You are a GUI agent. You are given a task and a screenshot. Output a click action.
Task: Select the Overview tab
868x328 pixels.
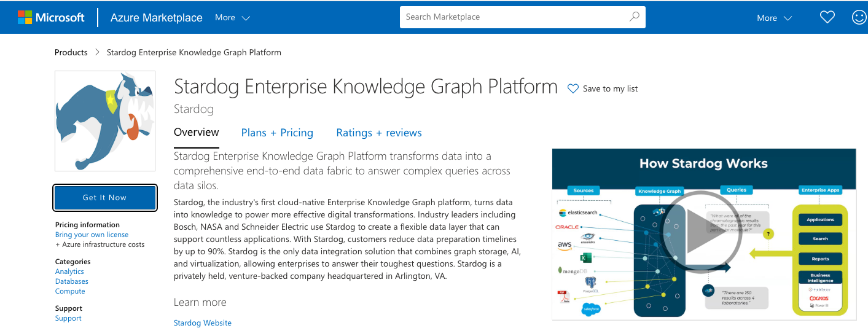pyautogui.click(x=197, y=133)
